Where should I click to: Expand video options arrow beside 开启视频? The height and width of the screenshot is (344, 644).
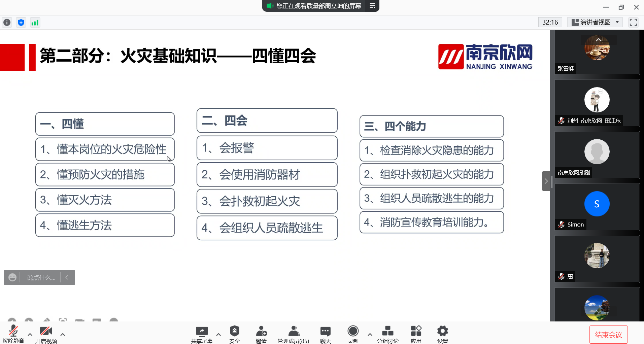[63, 334]
